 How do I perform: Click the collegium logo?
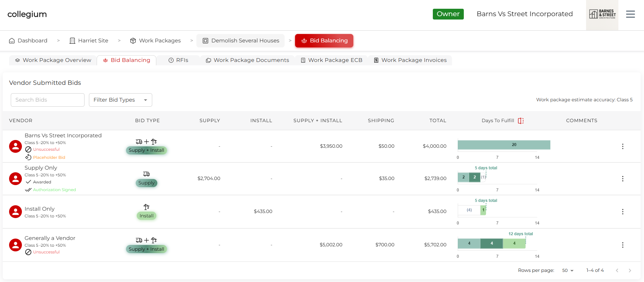point(27,14)
